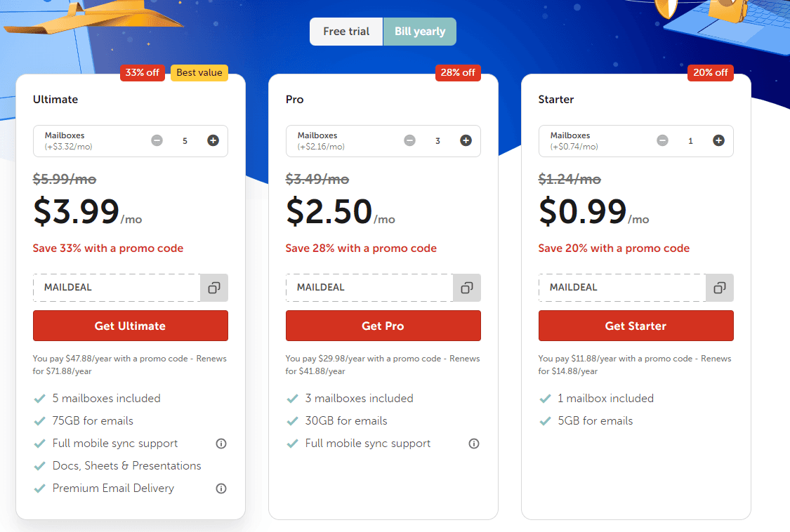
Task: Increase Pro mailboxes with plus button
Action: [x=466, y=140]
